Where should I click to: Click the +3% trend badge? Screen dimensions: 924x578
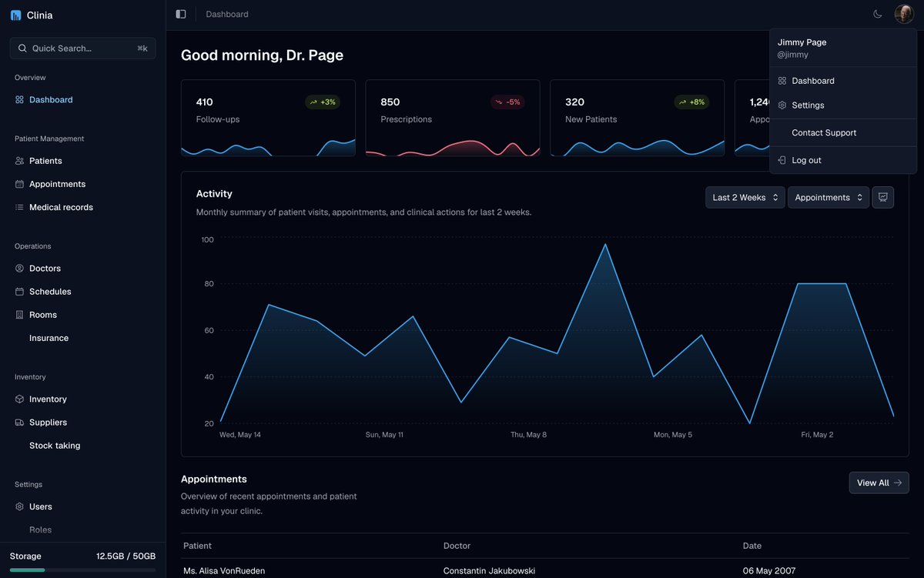323,102
